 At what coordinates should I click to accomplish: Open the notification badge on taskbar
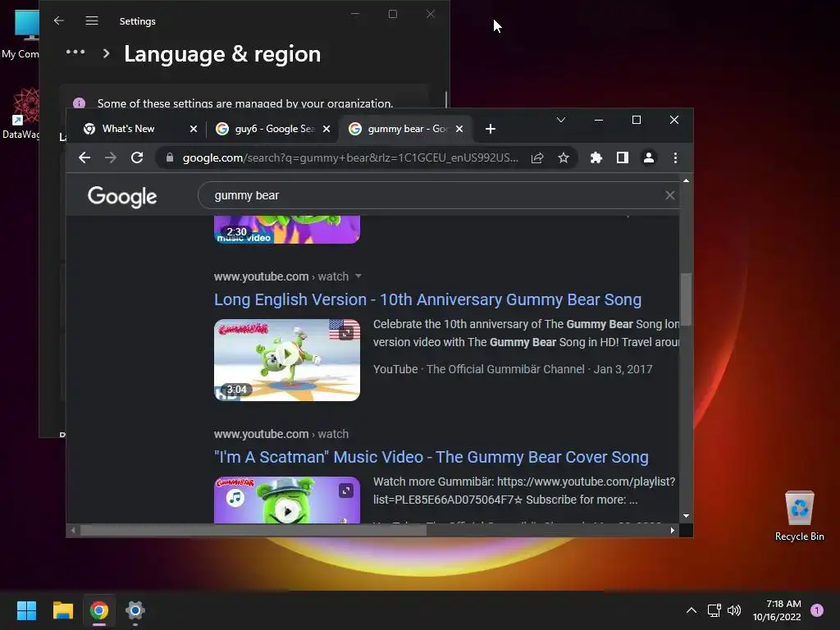pos(817,609)
